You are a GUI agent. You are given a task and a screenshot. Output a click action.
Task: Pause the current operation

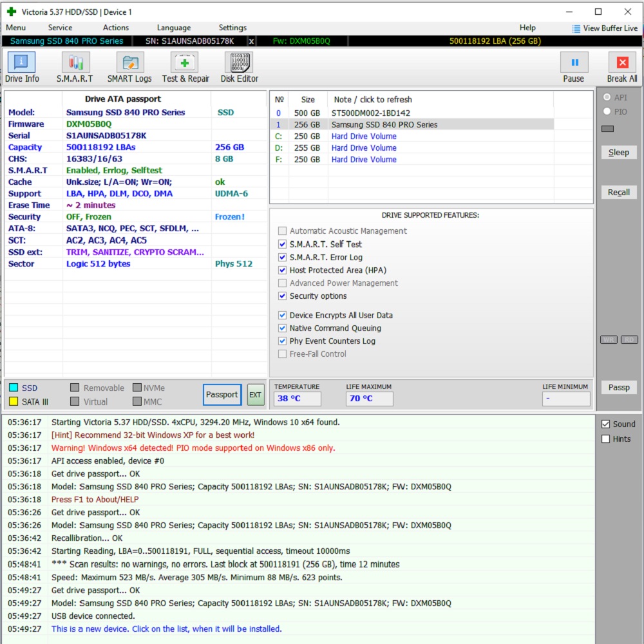pos(574,68)
